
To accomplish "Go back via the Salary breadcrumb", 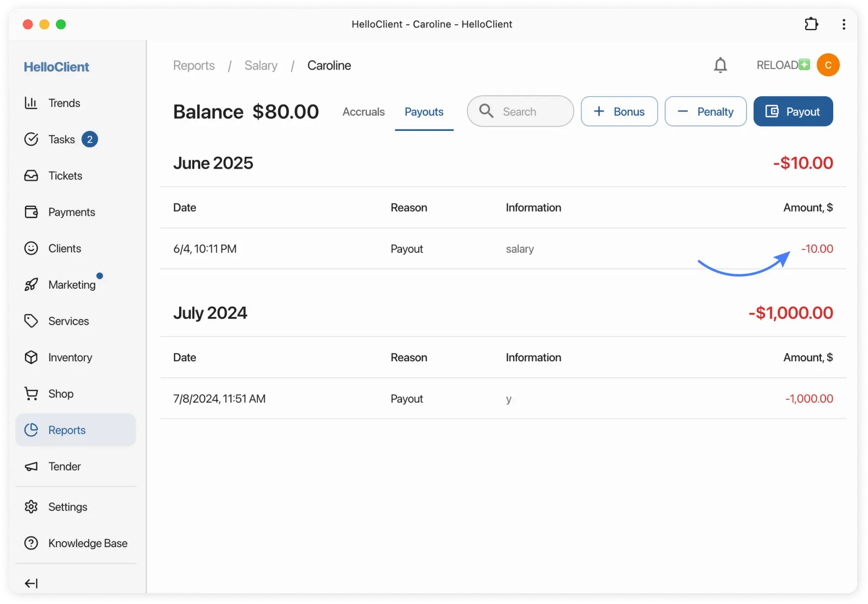I will tap(260, 65).
